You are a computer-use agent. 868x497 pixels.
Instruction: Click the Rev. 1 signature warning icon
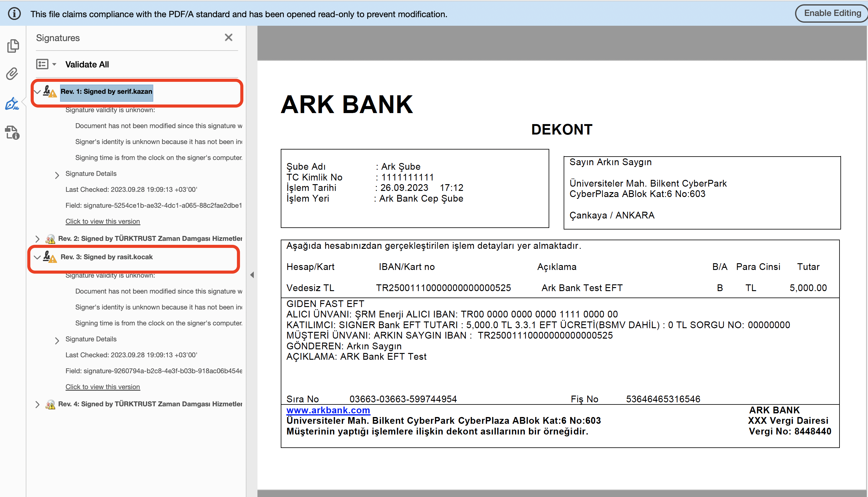(x=50, y=91)
